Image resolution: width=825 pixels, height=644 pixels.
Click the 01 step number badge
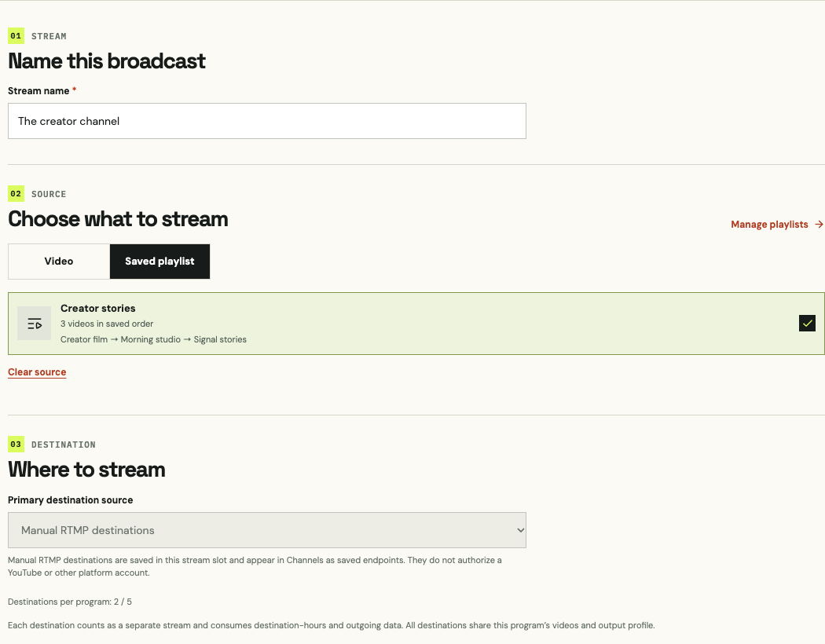[x=16, y=36]
